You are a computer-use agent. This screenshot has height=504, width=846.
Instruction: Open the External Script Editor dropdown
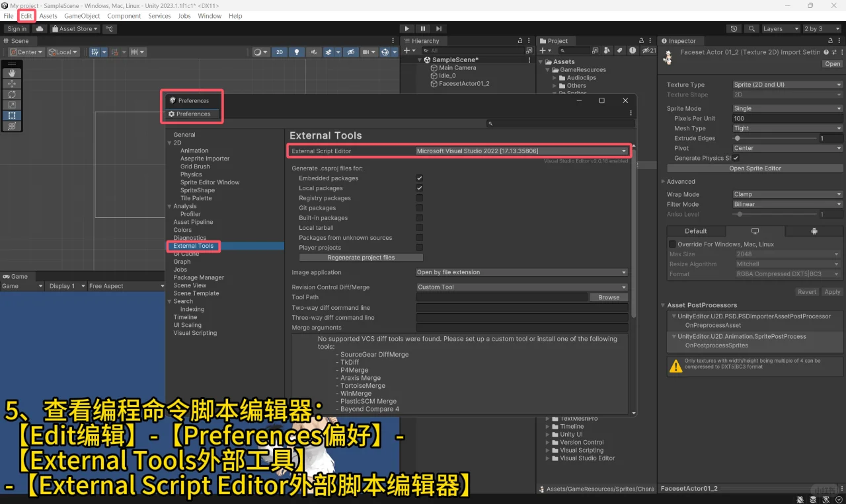(x=522, y=150)
